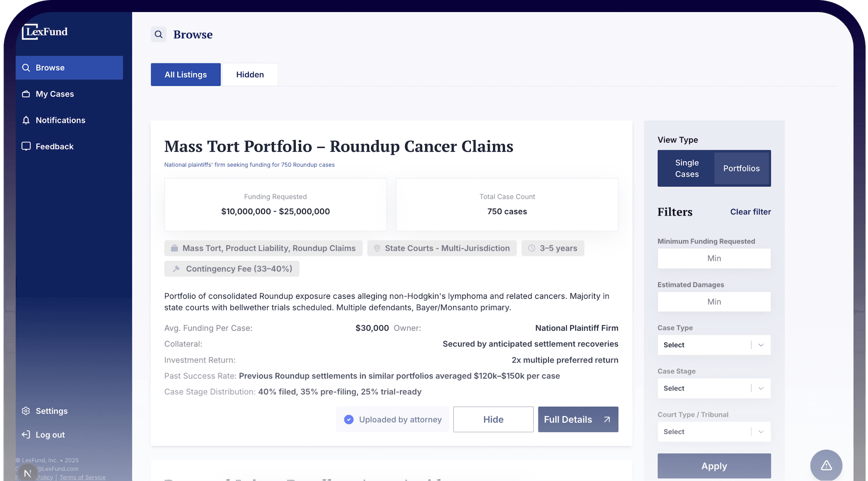Screen dimensions: 868x481
Task: Open the Court Type / Tribunal dropdown
Action: tap(714, 431)
